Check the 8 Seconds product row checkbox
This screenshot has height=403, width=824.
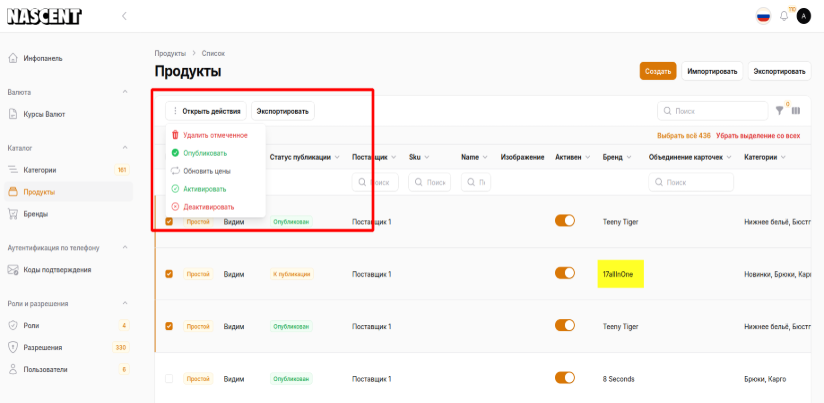click(169, 379)
